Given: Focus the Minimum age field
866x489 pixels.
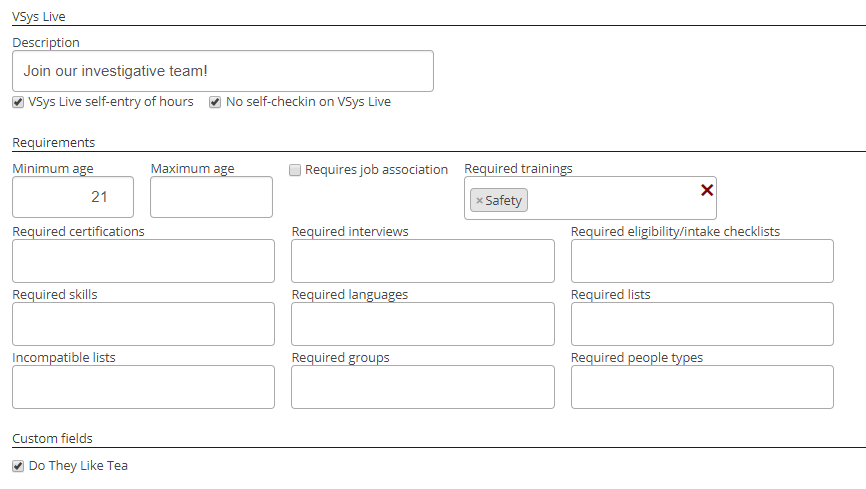Looking at the screenshot, I should pyautogui.click(x=73, y=197).
